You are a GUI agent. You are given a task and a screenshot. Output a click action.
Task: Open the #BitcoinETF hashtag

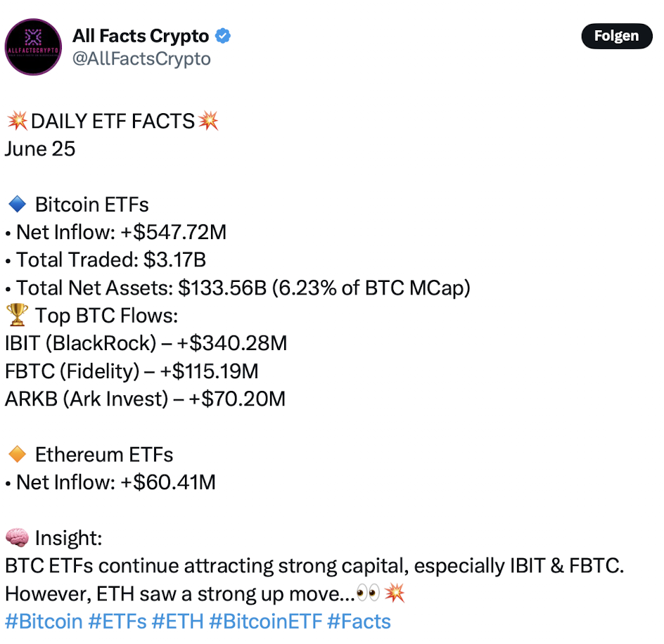(265, 621)
